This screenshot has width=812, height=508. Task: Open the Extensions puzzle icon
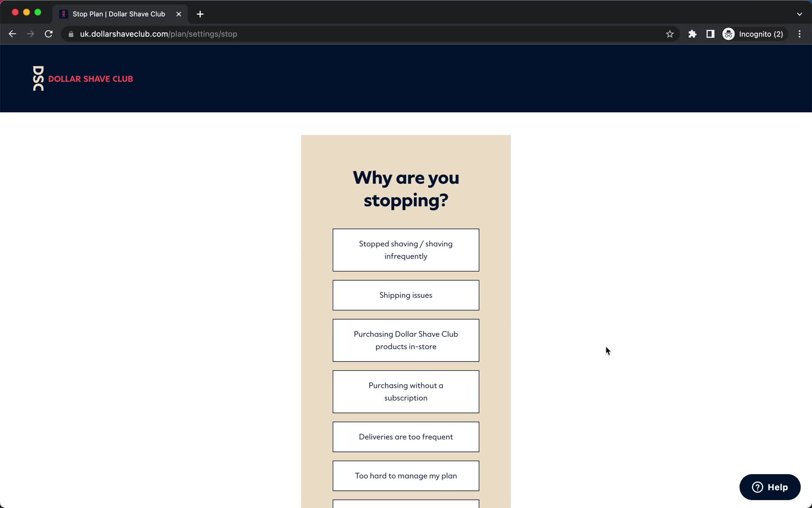692,34
